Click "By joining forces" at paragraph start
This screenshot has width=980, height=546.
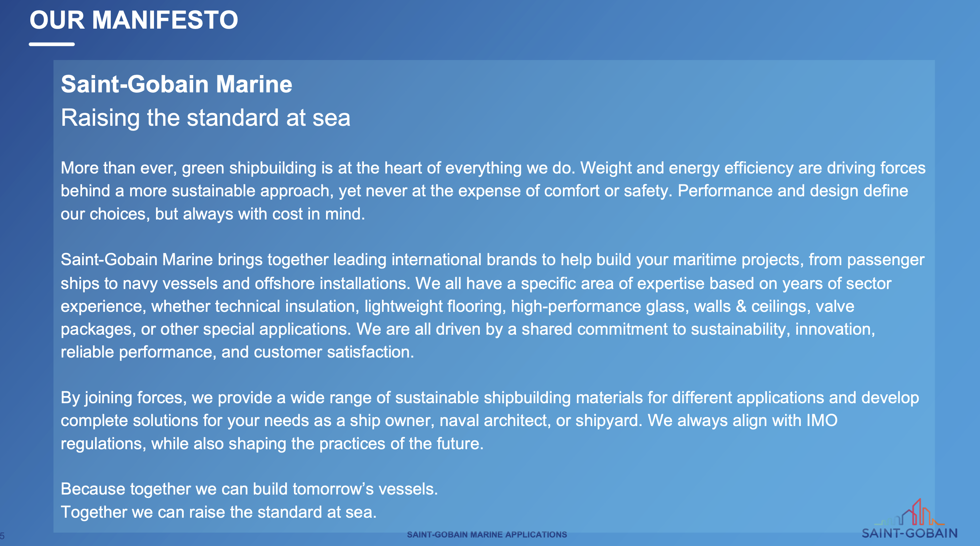(123, 398)
